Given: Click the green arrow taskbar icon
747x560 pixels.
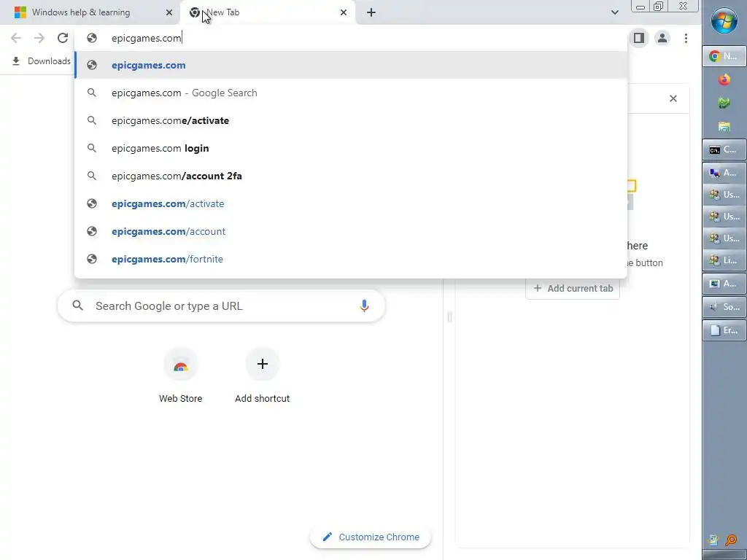Looking at the screenshot, I should click(x=724, y=103).
